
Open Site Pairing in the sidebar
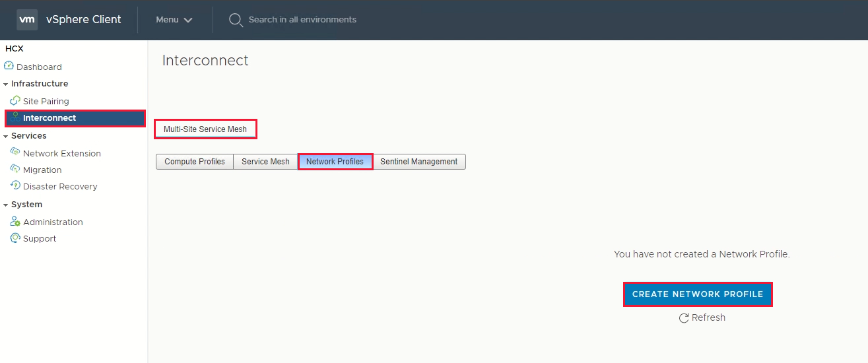pyautogui.click(x=46, y=101)
